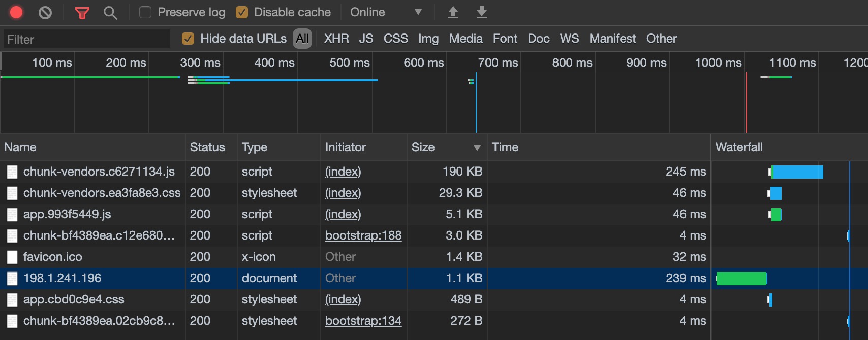
Task: Click the green waterfall bar for 198.1.241.196
Action: coord(741,279)
